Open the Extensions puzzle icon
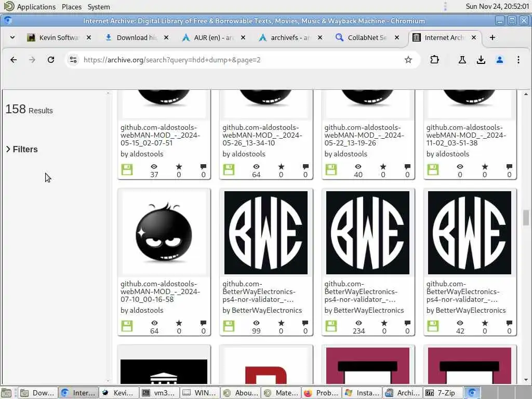Image resolution: width=532 pixels, height=399 pixels. coord(434,60)
